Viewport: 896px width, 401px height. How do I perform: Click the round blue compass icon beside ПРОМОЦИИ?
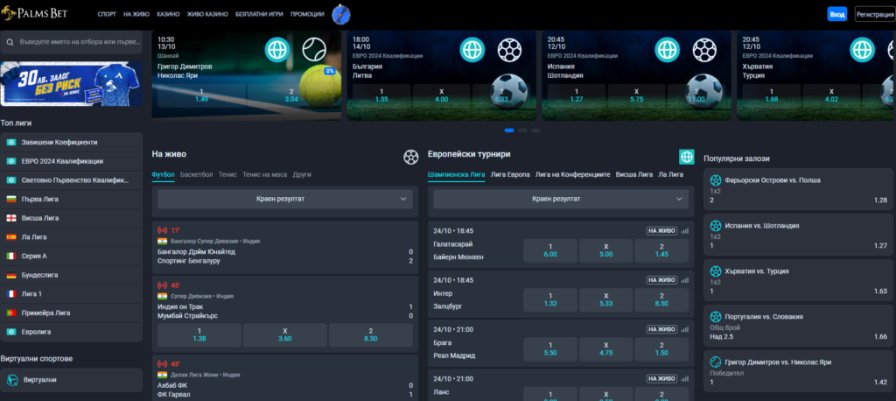[341, 14]
